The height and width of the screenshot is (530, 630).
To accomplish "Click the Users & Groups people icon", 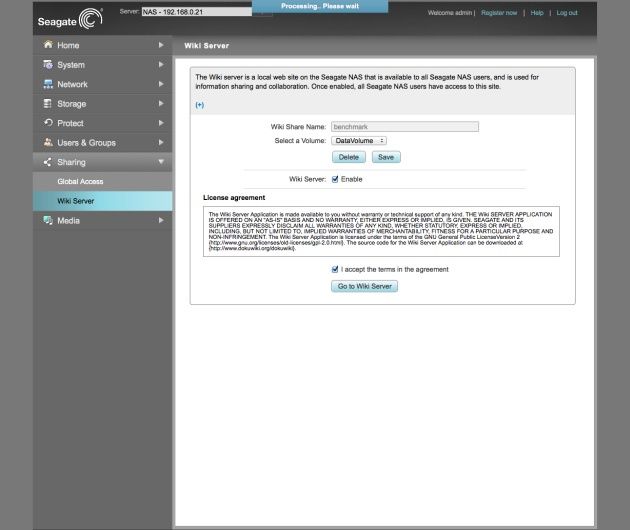I will [48, 142].
